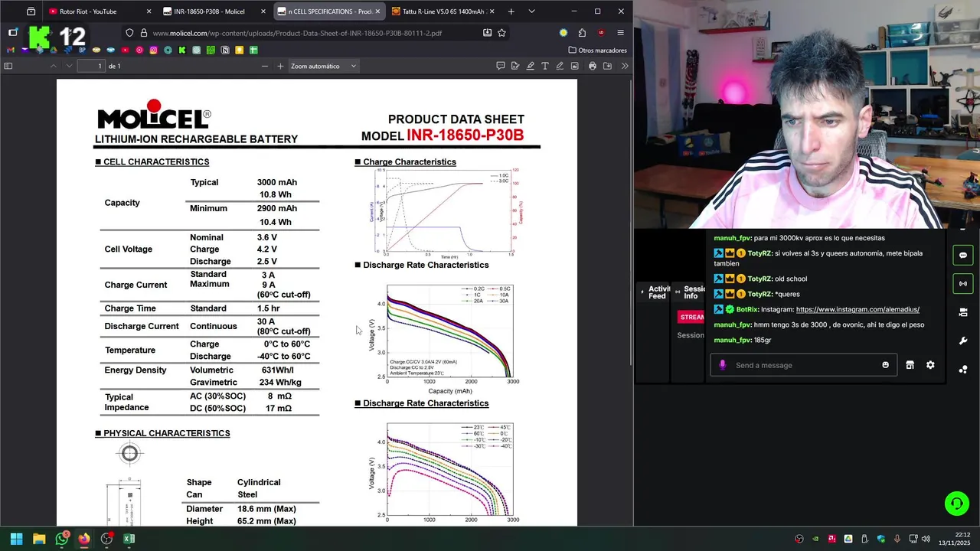Click TotyRZ username on old school message
The image size is (980, 551).
pyautogui.click(x=760, y=279)
